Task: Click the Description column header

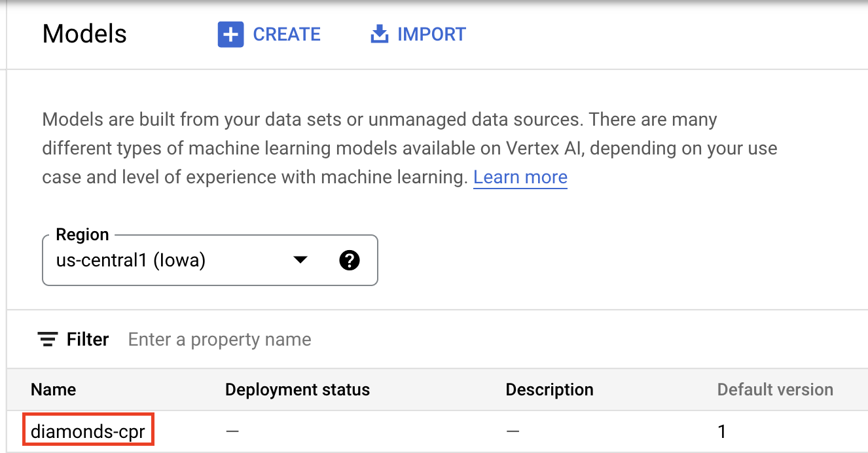Action: point(549,390)
